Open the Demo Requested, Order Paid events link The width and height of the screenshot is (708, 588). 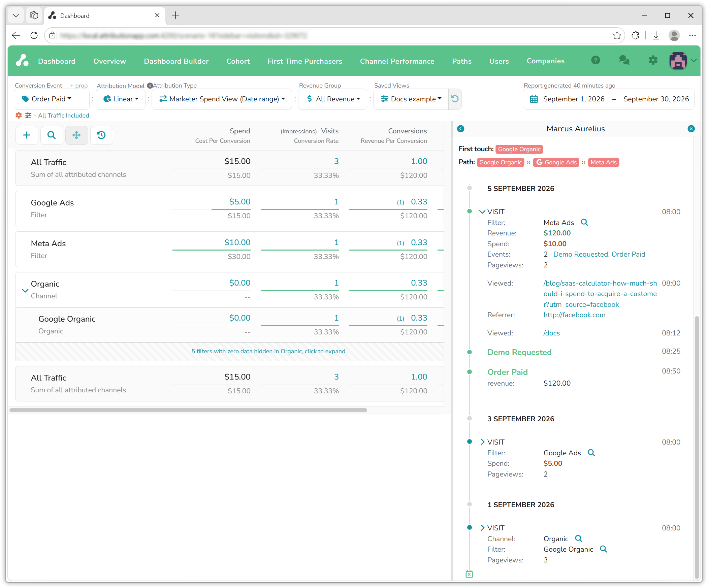coord(599,254)
